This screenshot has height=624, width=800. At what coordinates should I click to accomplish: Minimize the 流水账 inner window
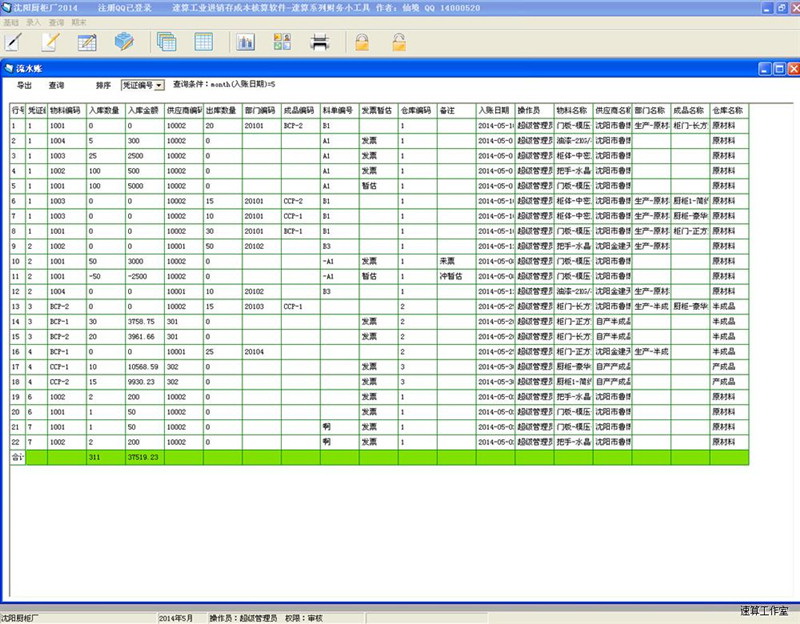(x=765, y=68)
